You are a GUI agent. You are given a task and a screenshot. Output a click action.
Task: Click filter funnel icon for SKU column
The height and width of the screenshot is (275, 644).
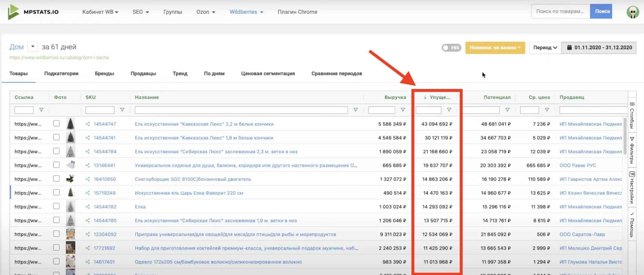(122, 110)
